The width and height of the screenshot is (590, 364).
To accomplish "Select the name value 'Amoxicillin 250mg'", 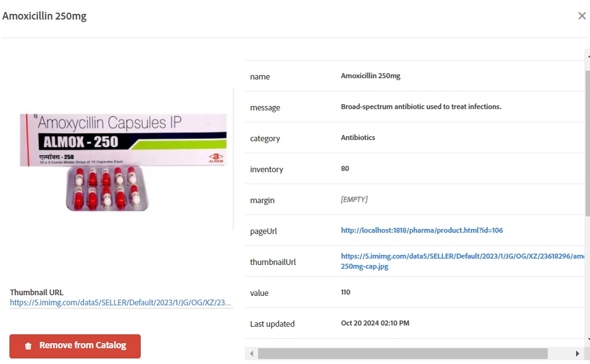I will click(x=370, y=76).
